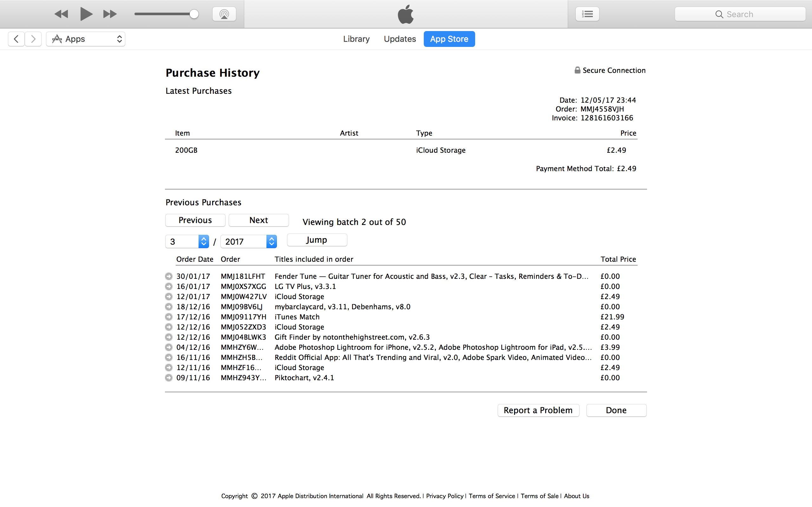
Task: Open details arrow for Piktochart order
Action: coord(169,378)
